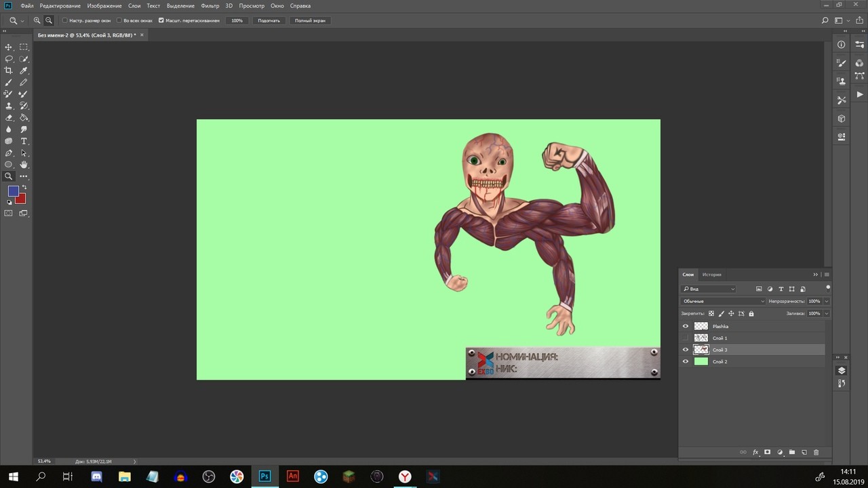Viewport: 868px width, 488px height.
Task: Add a layer mask
Action: click(768, 452)
